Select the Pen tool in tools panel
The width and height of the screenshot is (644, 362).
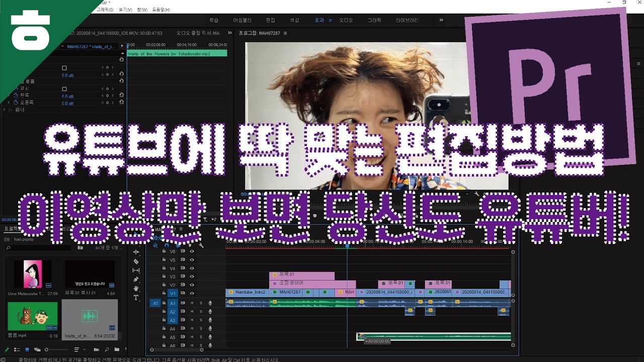coord(136,280)
